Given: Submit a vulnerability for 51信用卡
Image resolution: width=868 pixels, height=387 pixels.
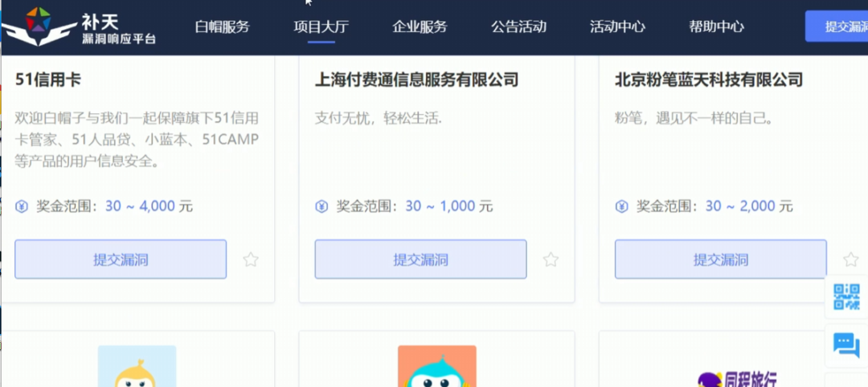Looking at the screenshot, I should click(x=121, y=259).
